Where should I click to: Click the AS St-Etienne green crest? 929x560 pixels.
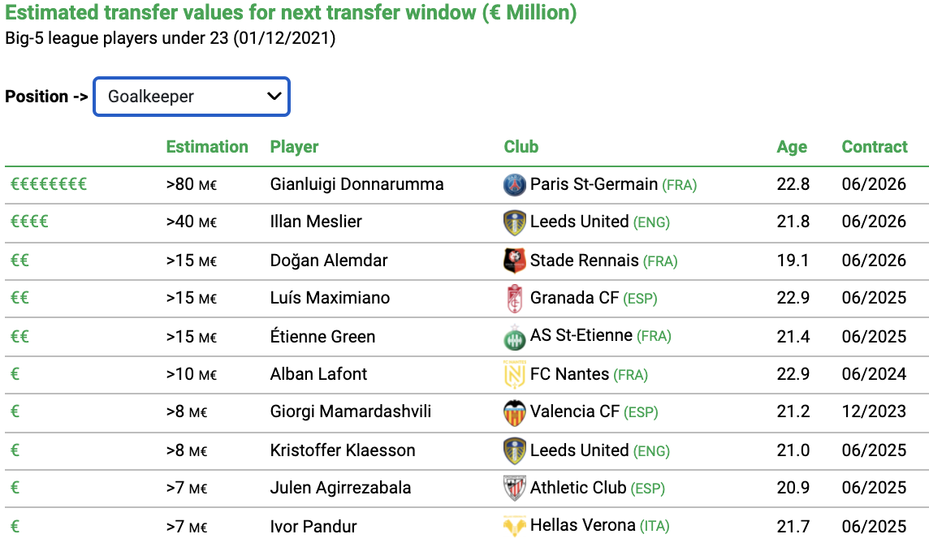[x=514, y=337]
